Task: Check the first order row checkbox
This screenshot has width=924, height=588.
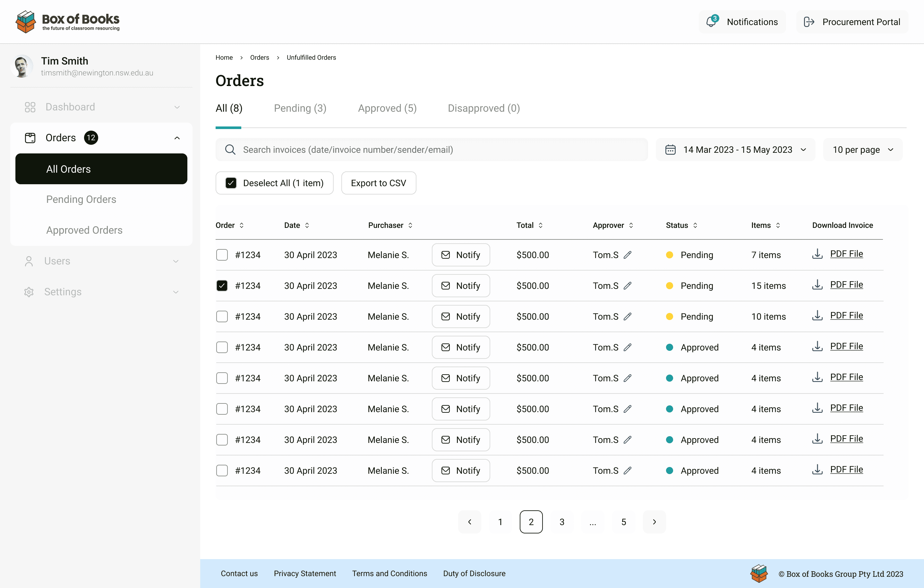Action: pos(222,255)
